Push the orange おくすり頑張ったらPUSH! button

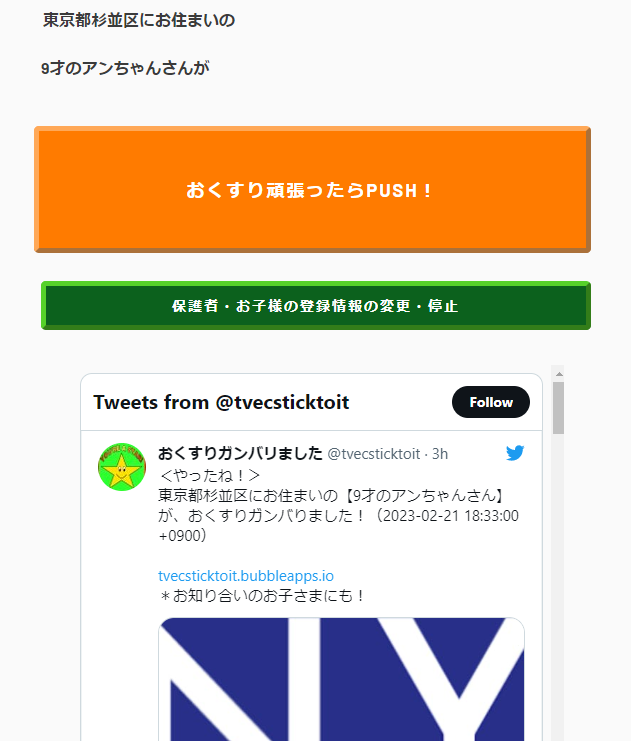(312, 190)
